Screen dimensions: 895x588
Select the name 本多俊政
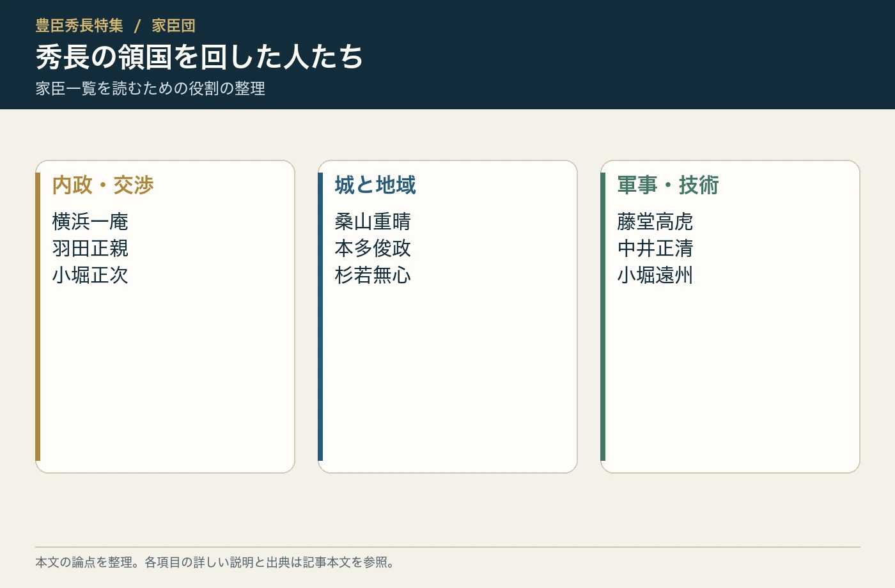pyautogui.click(x=373, y=249)
